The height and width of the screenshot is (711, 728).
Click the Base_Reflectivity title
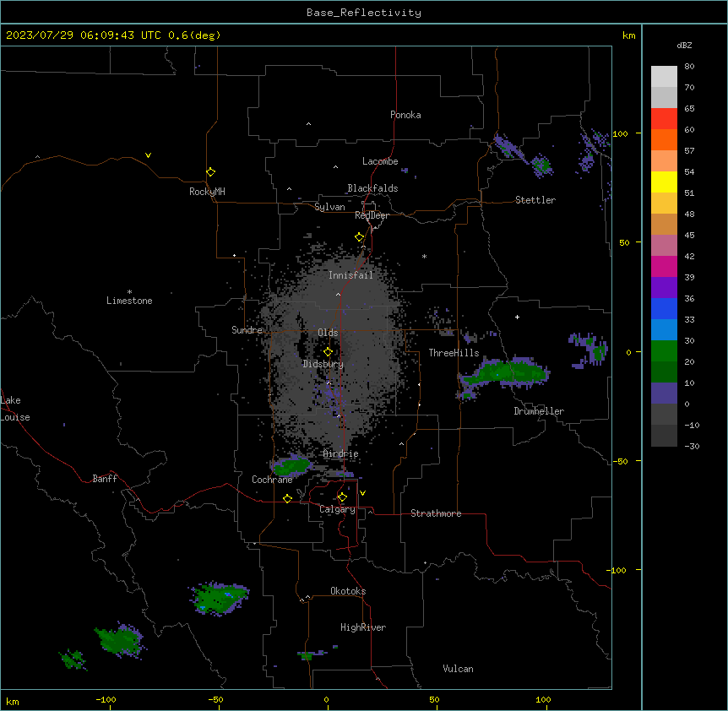pyautogui.click(x=364, y=13)
